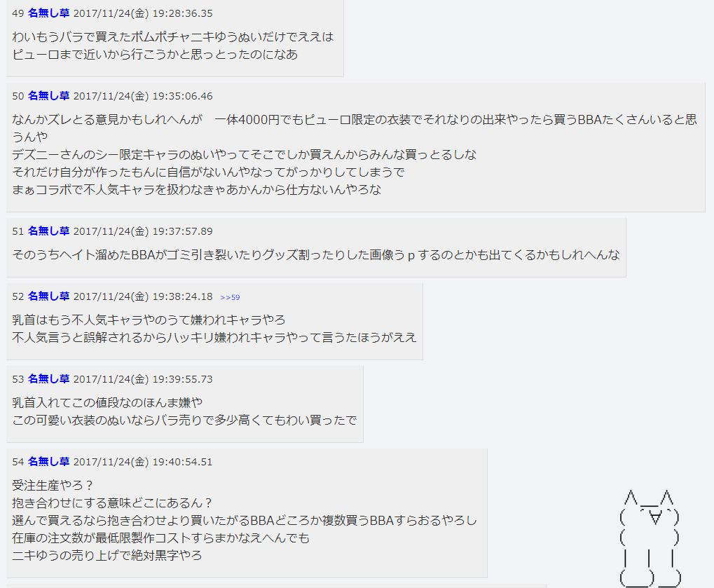Click the 名無し草 name on post 54
This screenshot has width=714, height=588.
48,461
